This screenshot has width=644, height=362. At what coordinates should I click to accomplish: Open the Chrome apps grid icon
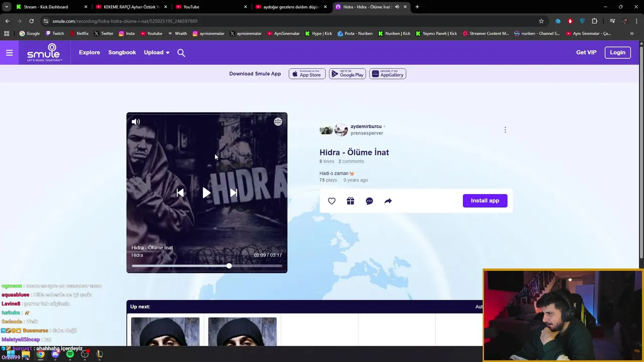[x=7, y=34]
